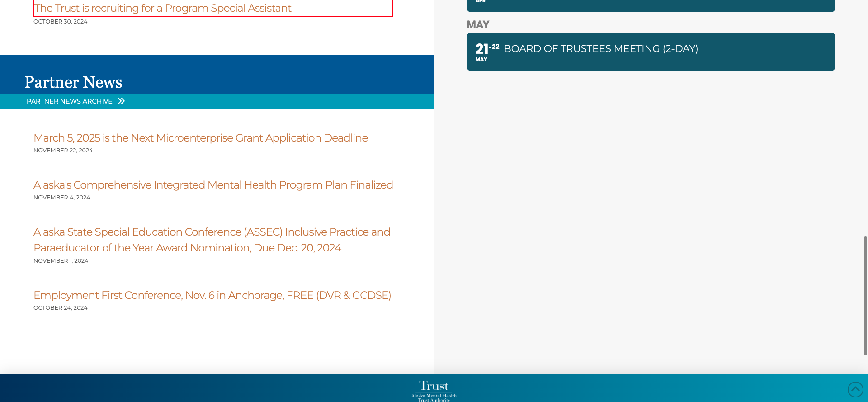Click the November 1, 2024 post date
The width and height of the screenshot is (868, 402).
tap(61, 261)
